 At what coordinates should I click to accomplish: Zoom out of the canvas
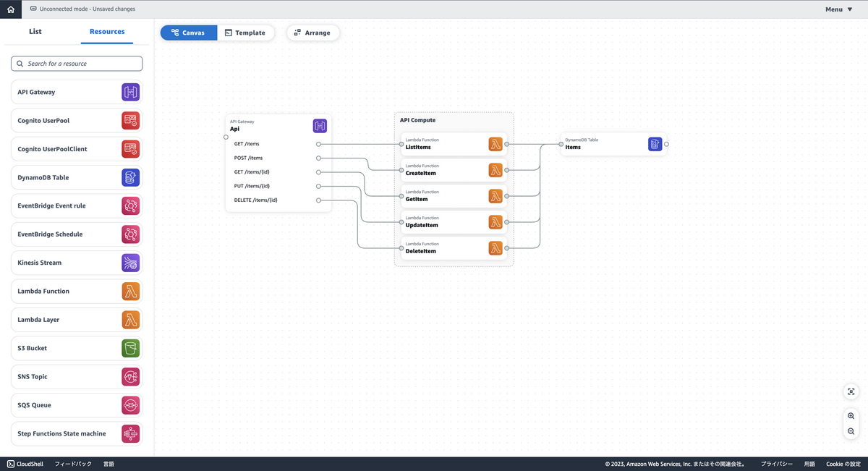click(x=851, y=431)
